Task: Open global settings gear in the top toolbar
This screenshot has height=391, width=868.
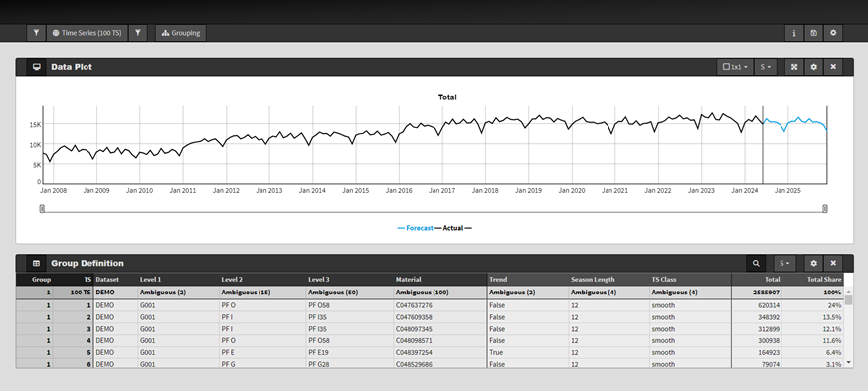Action: tap(833, 33)
